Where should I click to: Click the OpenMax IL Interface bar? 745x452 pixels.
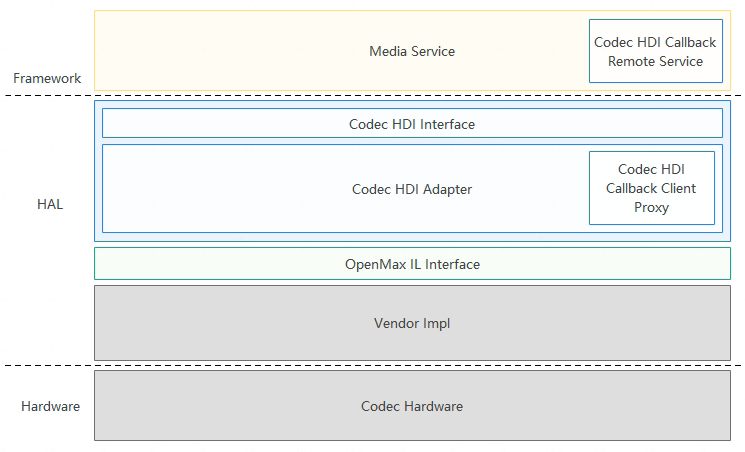coord(412,263)
